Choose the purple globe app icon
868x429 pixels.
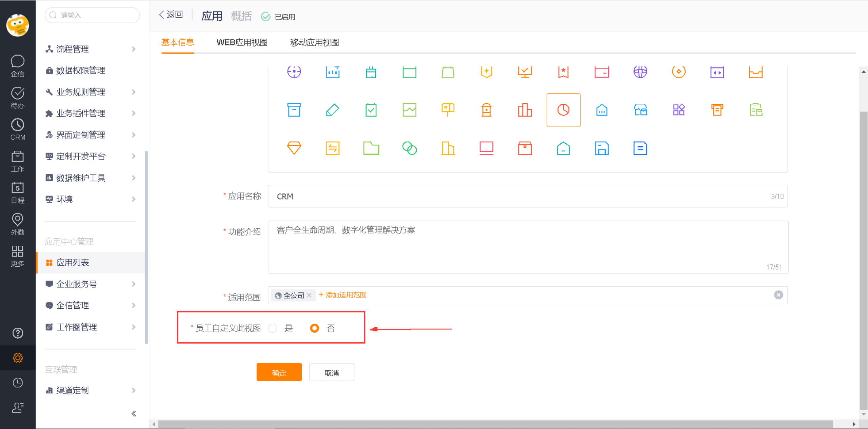(x=640, y=72)
